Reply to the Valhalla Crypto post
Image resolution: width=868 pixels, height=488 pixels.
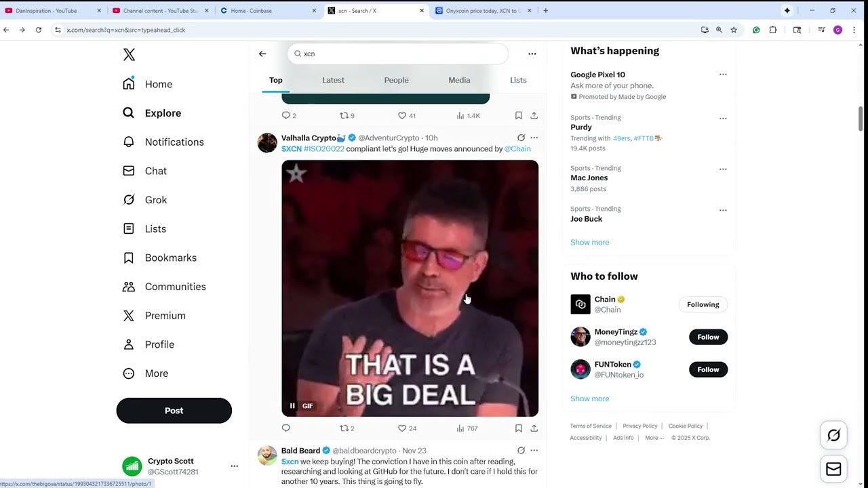tap(285, 428)
